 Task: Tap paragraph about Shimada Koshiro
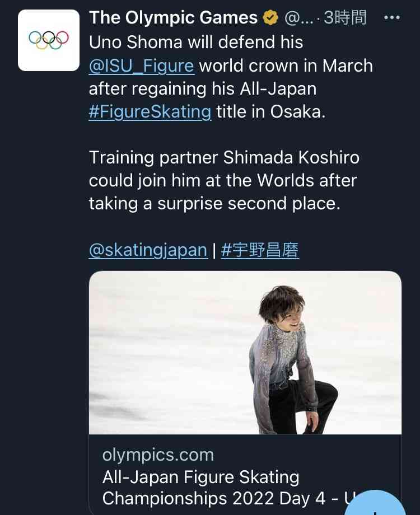[224, 180]
